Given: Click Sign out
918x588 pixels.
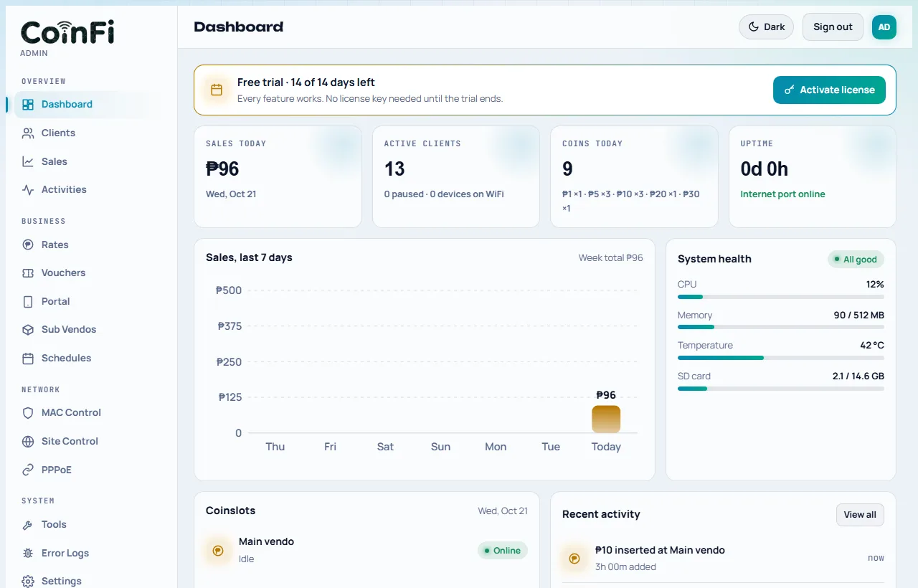Looking at the screenshot, I should click(x=833, y=27).
